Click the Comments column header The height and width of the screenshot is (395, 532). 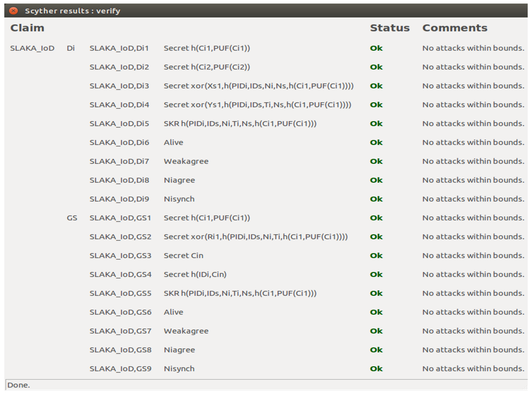[455, 28]
